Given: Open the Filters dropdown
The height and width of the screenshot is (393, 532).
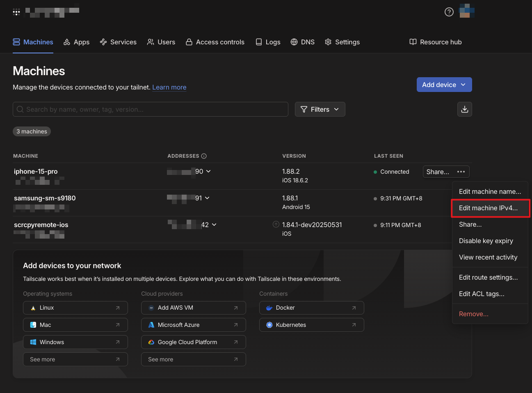Looking at the screenshot, I should tap(320, 109).
